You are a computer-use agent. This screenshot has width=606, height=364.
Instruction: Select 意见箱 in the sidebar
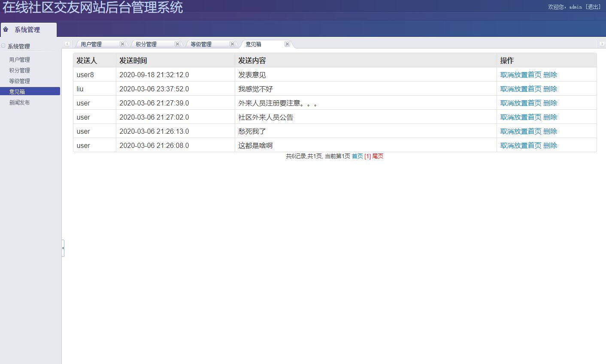(x=30, y=91)
